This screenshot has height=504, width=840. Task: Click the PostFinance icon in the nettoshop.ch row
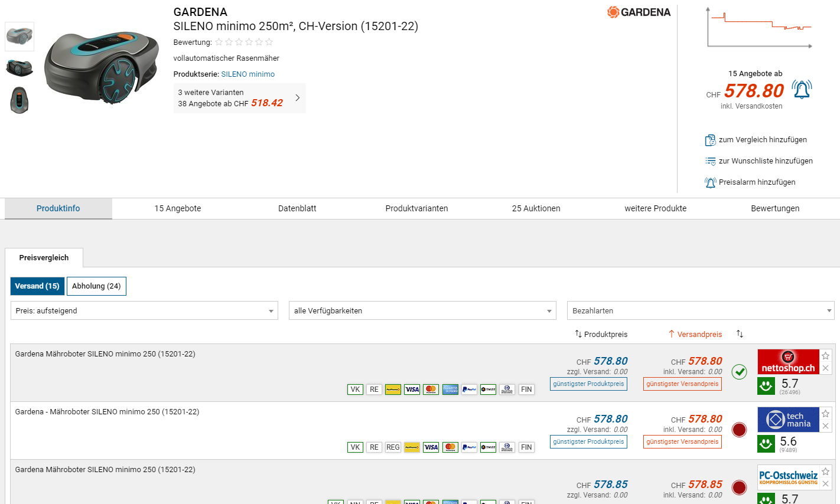point(393,390)
